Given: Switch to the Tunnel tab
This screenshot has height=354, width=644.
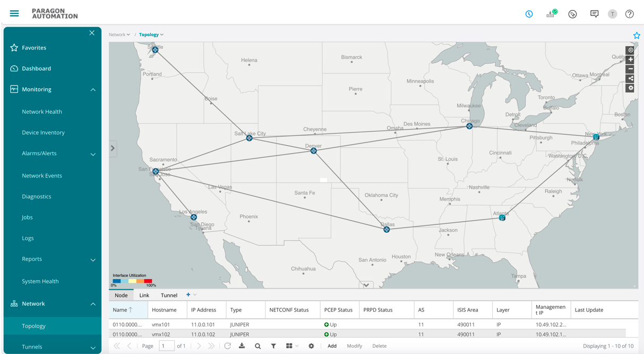Looking at the screenshot, I should (169, 295).
